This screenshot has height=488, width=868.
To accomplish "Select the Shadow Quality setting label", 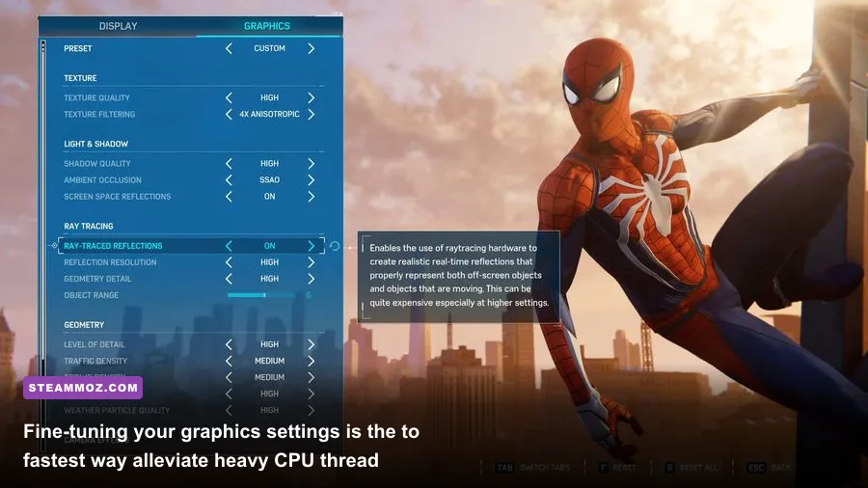I will (x=96, y=164).
